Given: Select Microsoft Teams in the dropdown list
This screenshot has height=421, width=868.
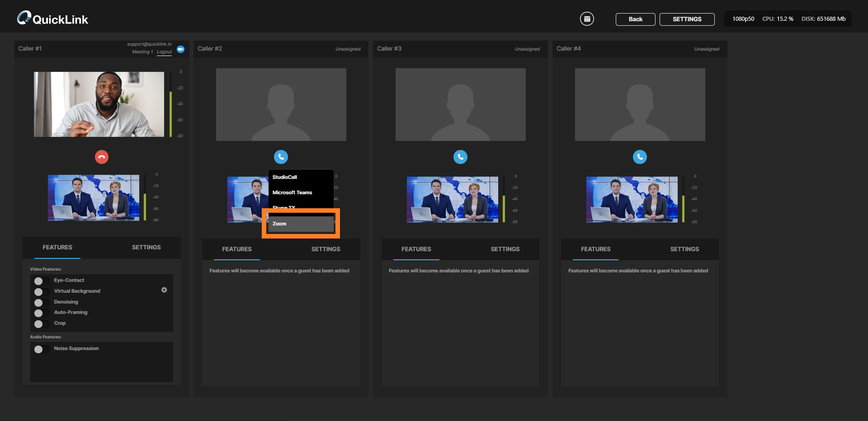Looking at the screenshot, I should pyautogui.click(x=292, y=192).
